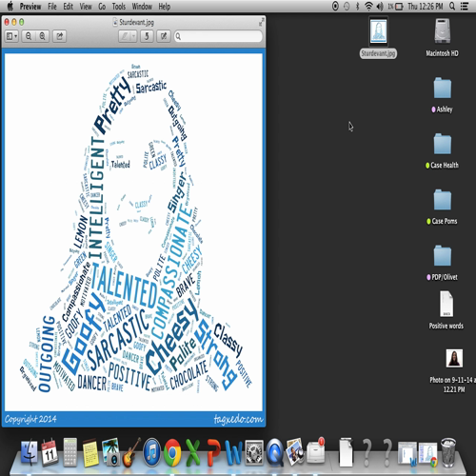Enter full screen with the window's expand arrows
Image resolution: width=476 pixels, height=476 pixels.
[x=262, y=22]
